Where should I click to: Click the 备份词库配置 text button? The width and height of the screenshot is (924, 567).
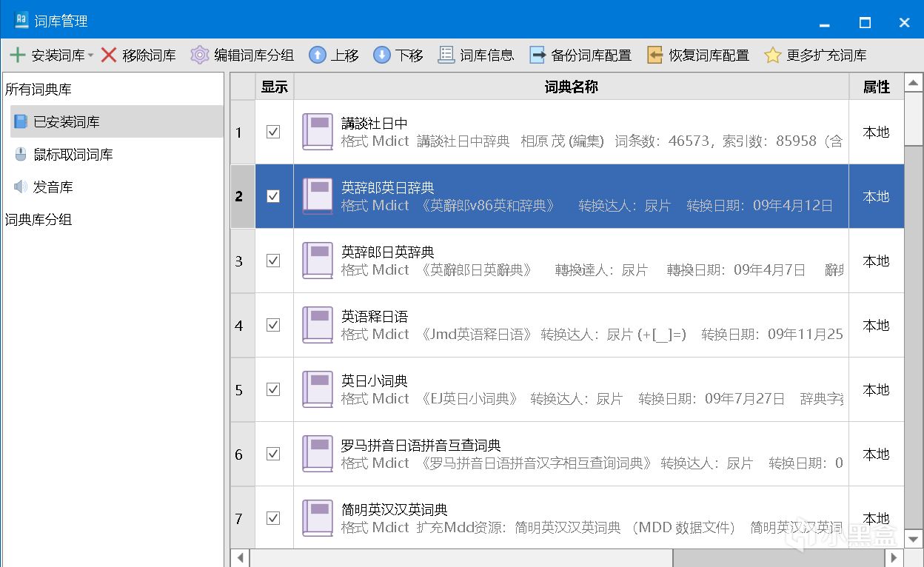pos(591,56)
